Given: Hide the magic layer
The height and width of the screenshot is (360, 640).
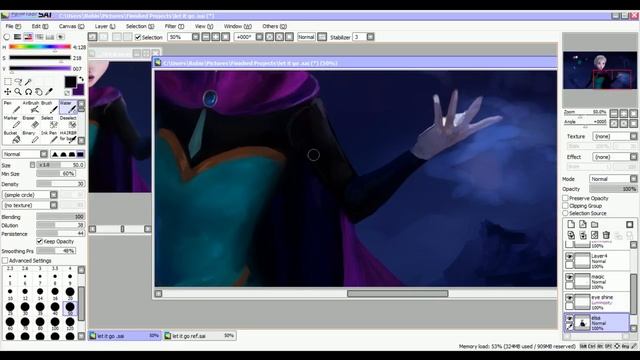Looking at the screenshot, I should tap(569, 278).
